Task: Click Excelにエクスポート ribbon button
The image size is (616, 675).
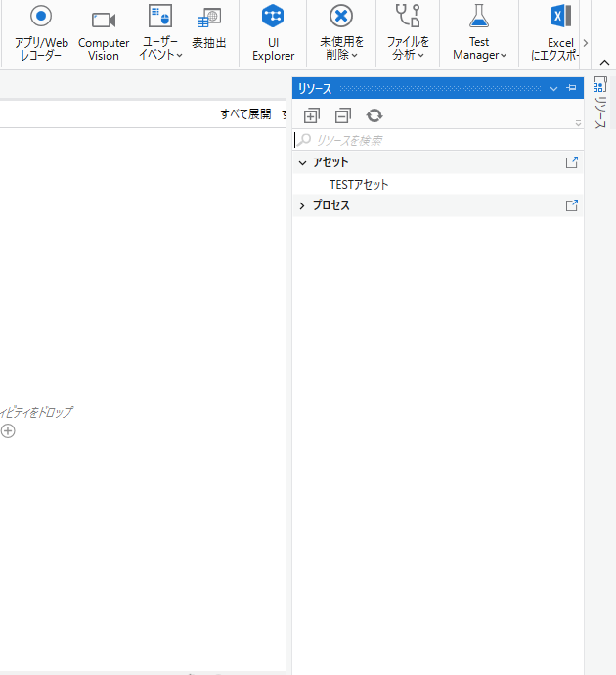Action: 555,32
